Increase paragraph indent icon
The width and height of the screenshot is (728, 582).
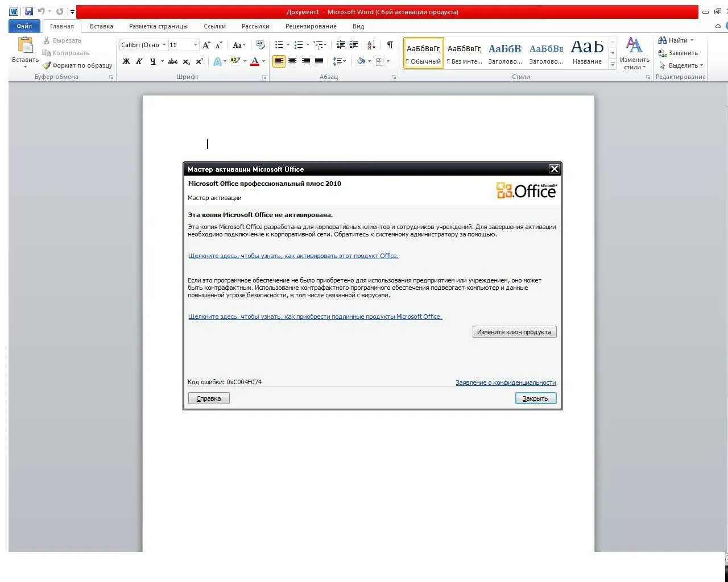[x=354, y=45]
